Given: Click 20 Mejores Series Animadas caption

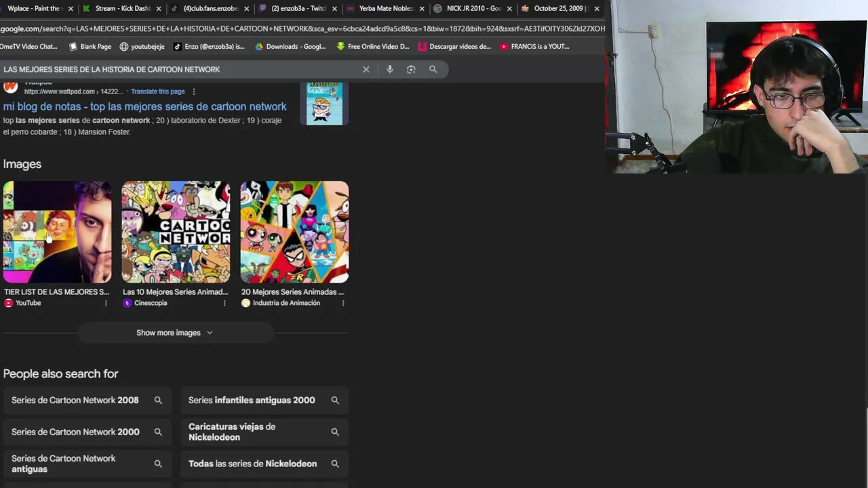Looking at the screenshot, I should click(292, 292).
